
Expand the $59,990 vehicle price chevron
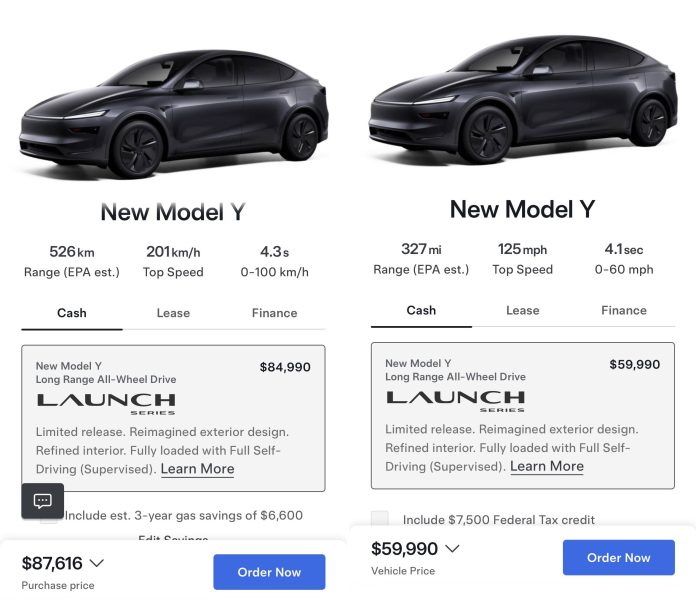coord(452,548)
